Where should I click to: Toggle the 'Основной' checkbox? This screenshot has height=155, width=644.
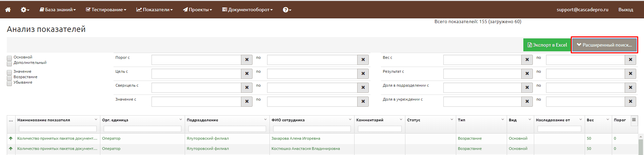9,58
